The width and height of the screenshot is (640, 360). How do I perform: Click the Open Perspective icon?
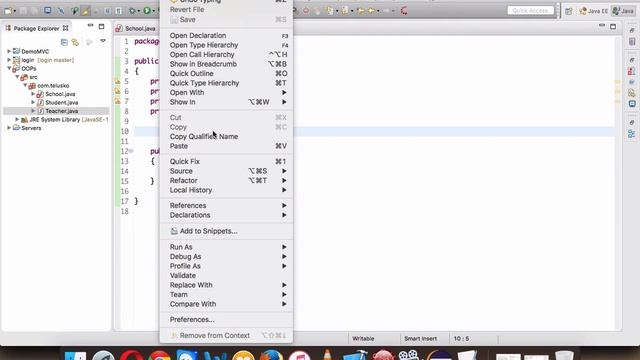569,11
